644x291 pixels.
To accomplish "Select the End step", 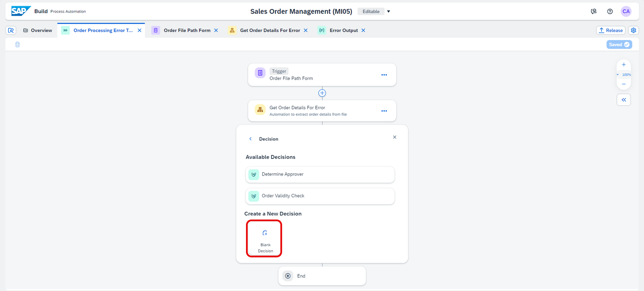I will coord(322,276).
